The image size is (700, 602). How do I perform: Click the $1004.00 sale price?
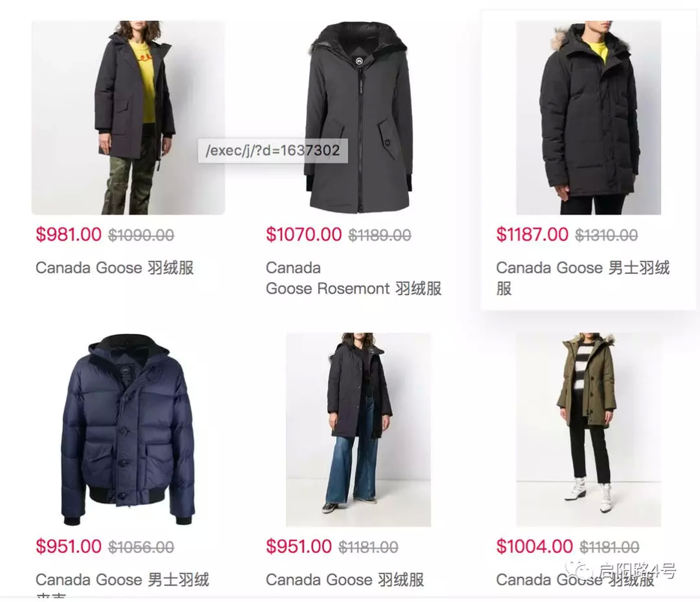(x=535, y=546)
